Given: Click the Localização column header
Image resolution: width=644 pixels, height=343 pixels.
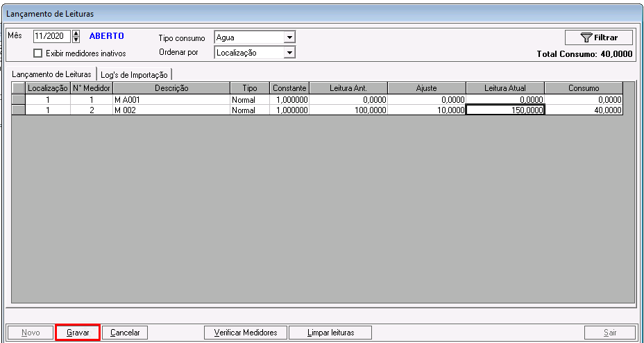Looking at the screenshot, I should [x=48, y=88].
